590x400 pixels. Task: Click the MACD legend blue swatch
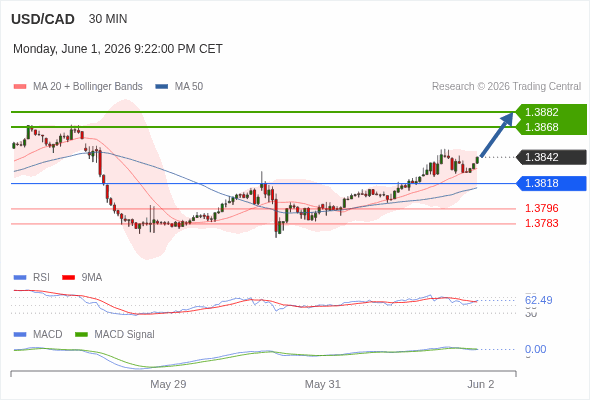[x=20, y=335]
